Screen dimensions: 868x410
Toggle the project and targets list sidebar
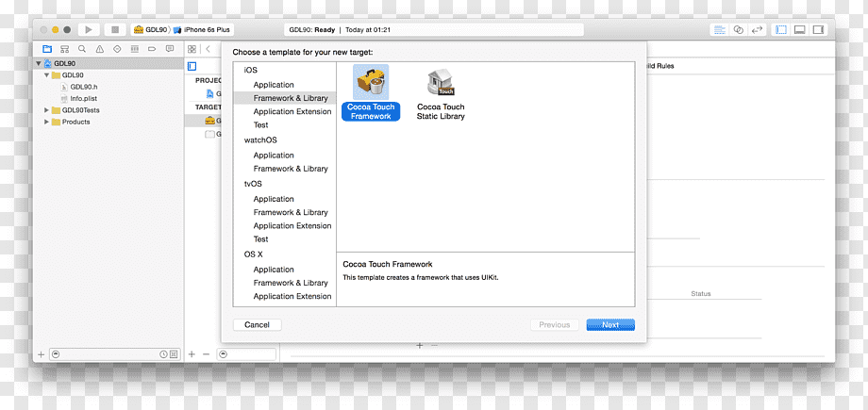[x=192, y=66]
